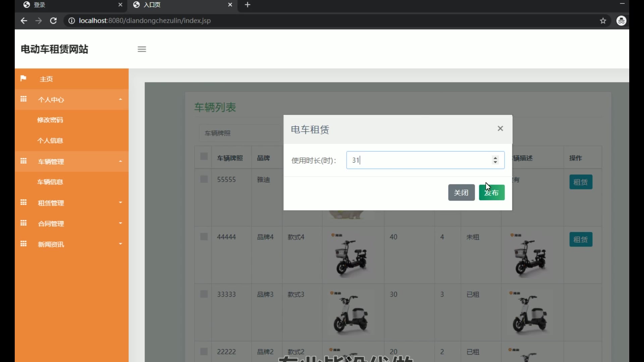This screenshot has width=644, height=362.
Task: Collapse the 个人中心 sidebar section arrow
Action: [120, 100]
